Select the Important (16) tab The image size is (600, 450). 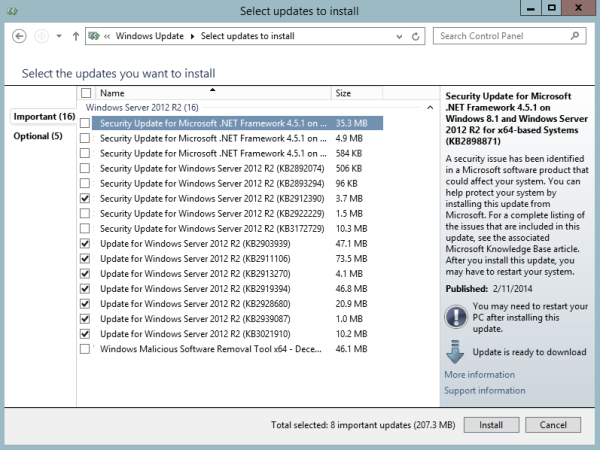[44, 116]
